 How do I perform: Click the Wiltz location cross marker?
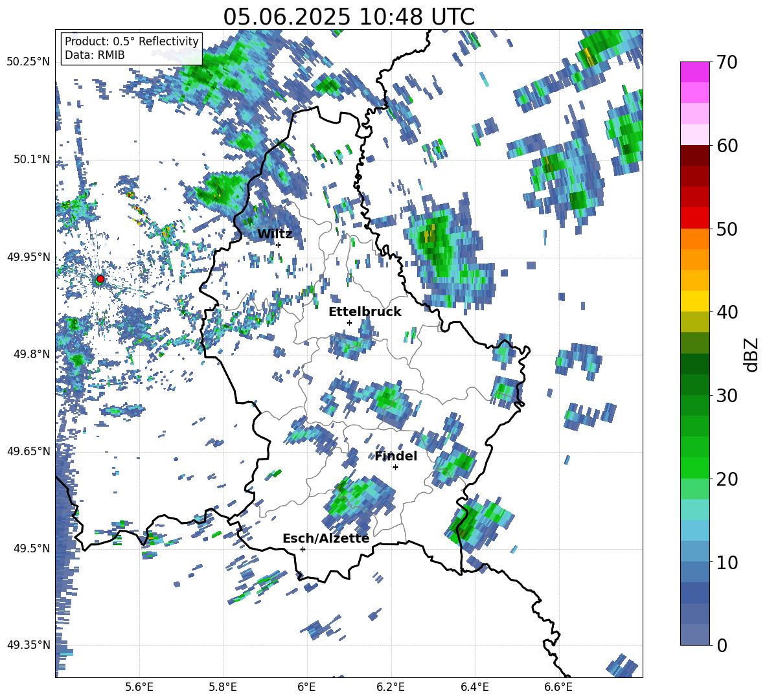click(279, 245)
